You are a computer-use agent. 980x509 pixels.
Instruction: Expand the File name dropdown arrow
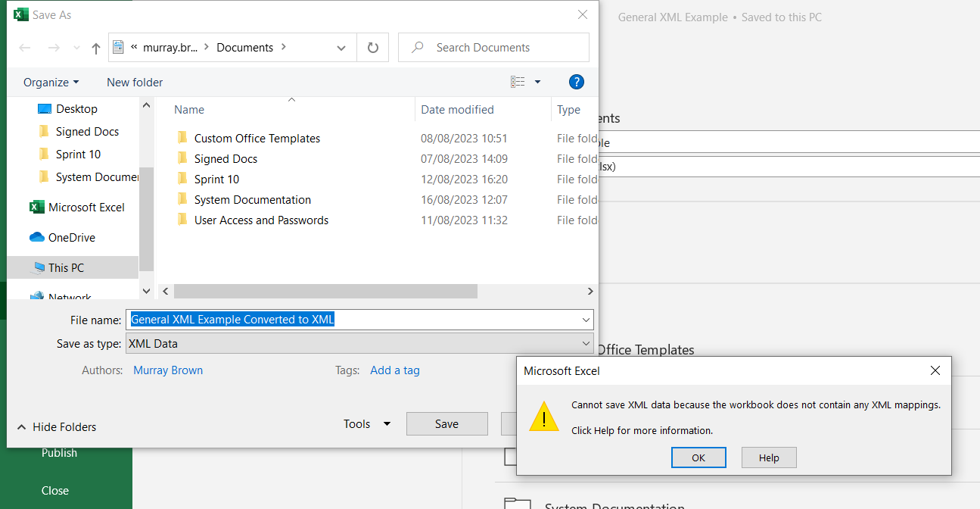point(586,320)
